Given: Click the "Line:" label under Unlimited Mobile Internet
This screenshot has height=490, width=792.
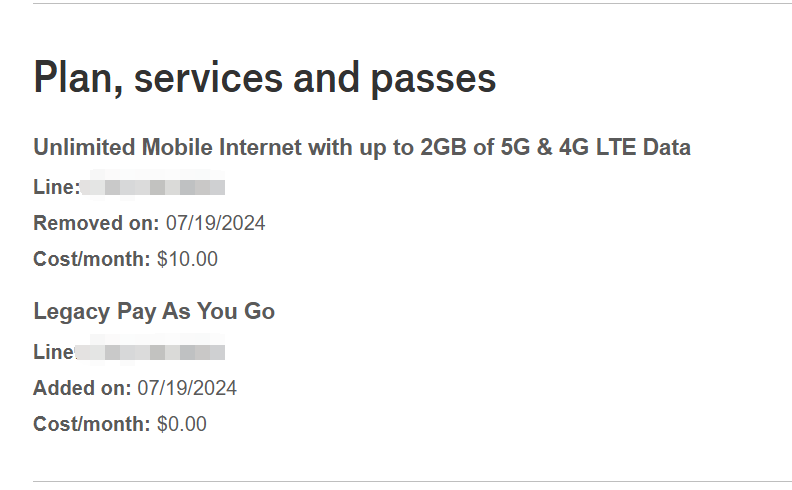Looking at the screenshot, I should coord(57,187).
